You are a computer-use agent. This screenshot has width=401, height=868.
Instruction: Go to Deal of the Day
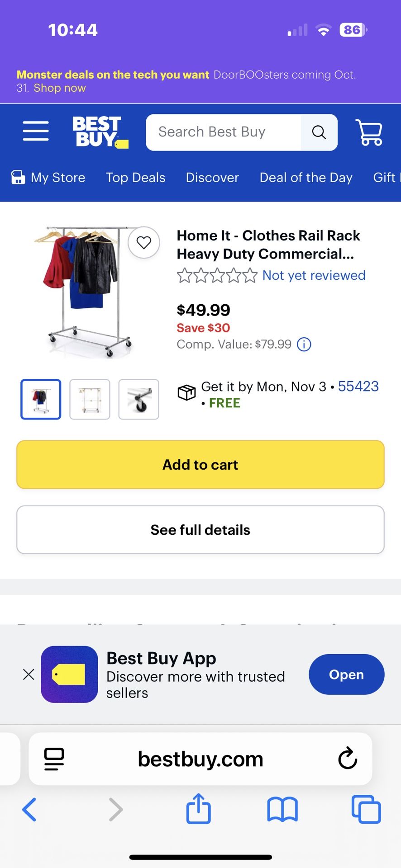306,178
